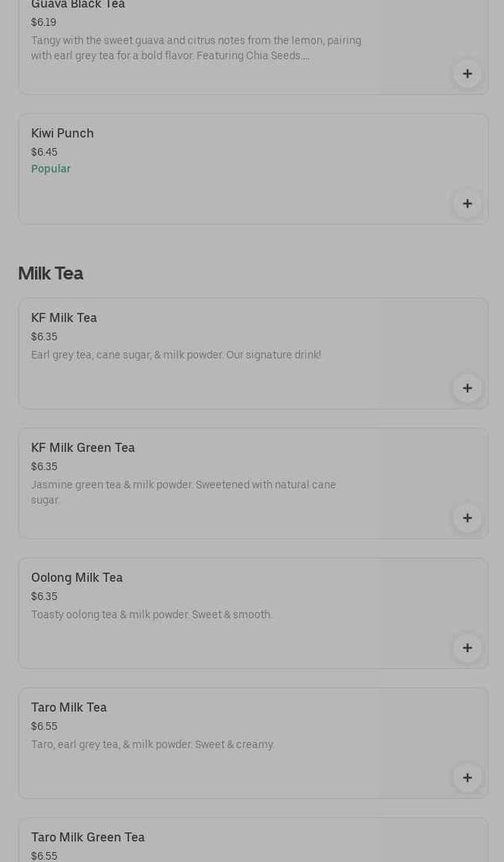Add Kiwi Punch using plus button

[467, 204]
